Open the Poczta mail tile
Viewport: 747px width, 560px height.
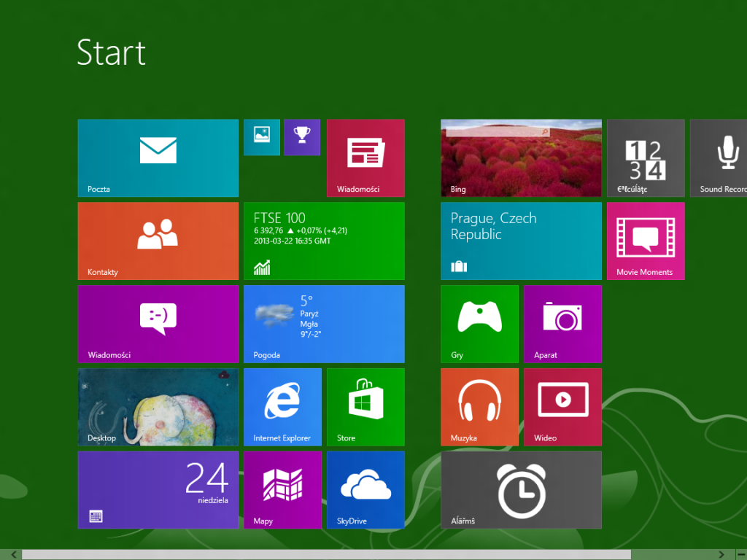coord(158,158)
